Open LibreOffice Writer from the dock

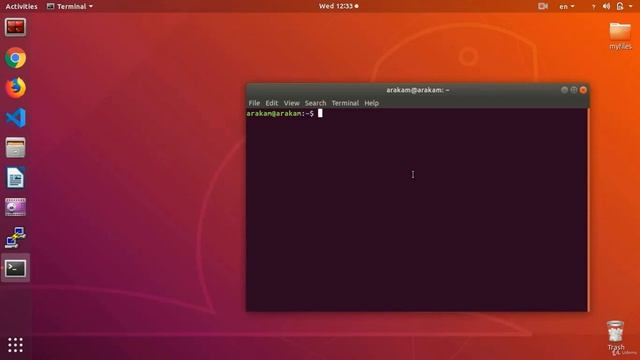(16, 178)
